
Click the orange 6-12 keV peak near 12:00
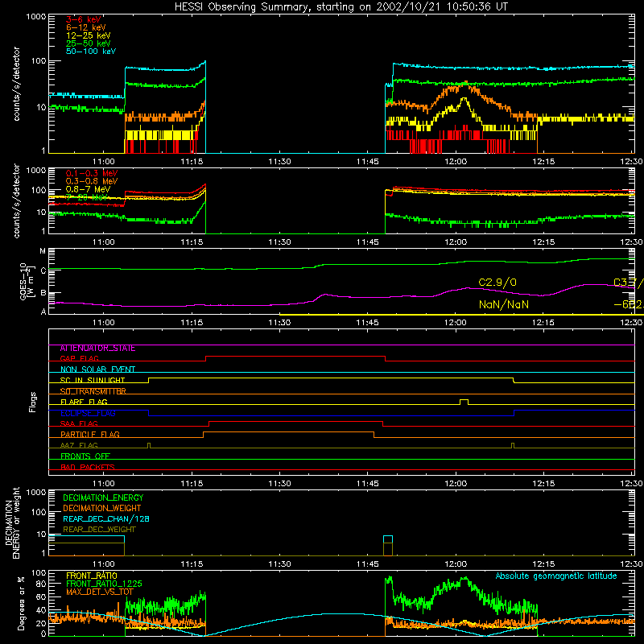[x=464, y=85]
